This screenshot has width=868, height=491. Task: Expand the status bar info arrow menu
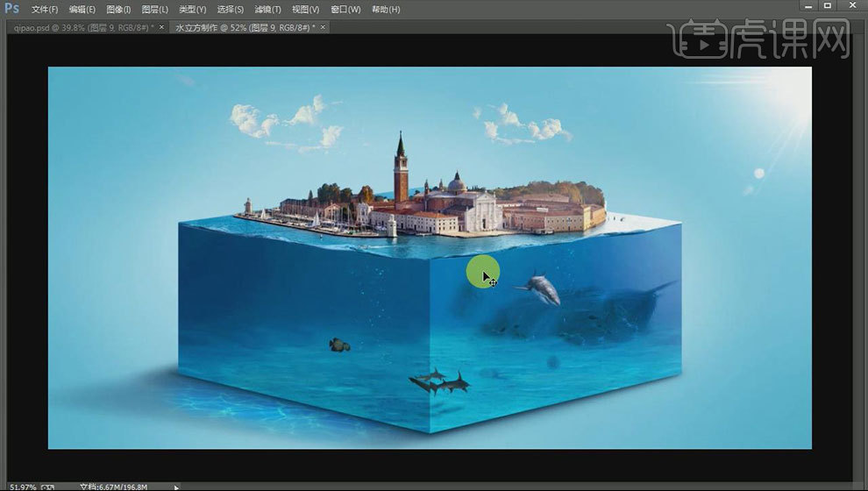(x=176, y=487)
